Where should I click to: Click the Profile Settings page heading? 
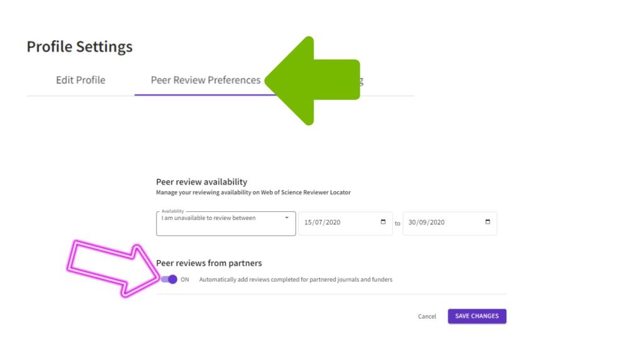click(x=79, y=47)
